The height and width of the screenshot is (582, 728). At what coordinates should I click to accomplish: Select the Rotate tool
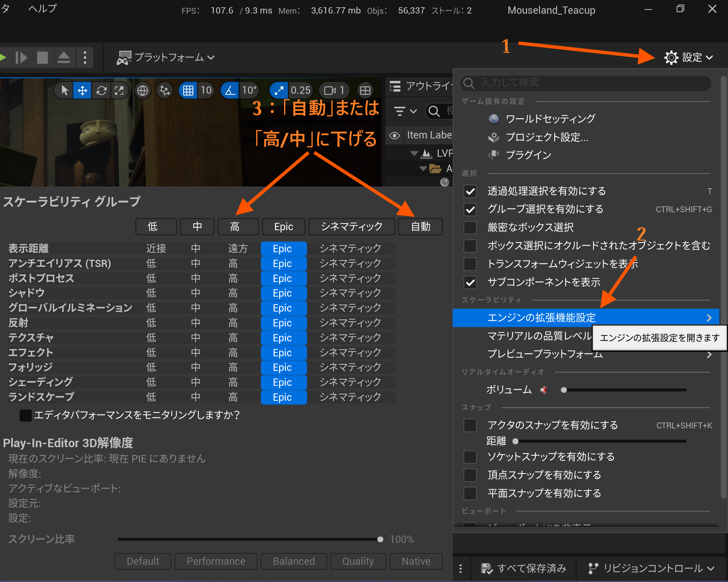[101, 90]
